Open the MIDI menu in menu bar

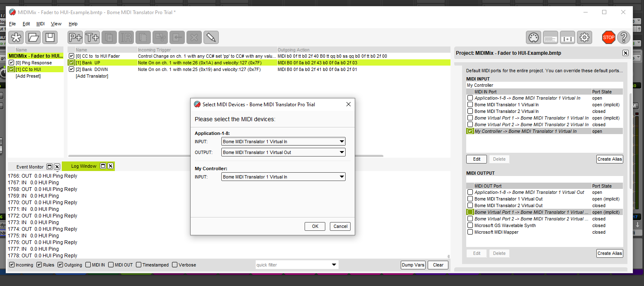[x=40, y=24]
